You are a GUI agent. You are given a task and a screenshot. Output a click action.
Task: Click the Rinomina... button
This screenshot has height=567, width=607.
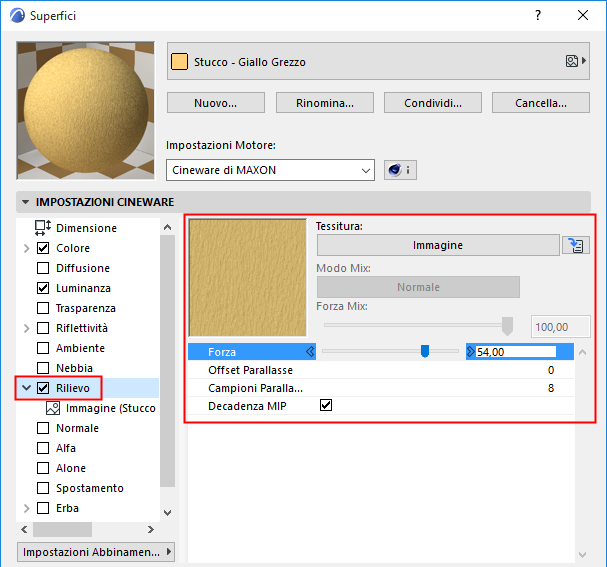click(324, 103)
